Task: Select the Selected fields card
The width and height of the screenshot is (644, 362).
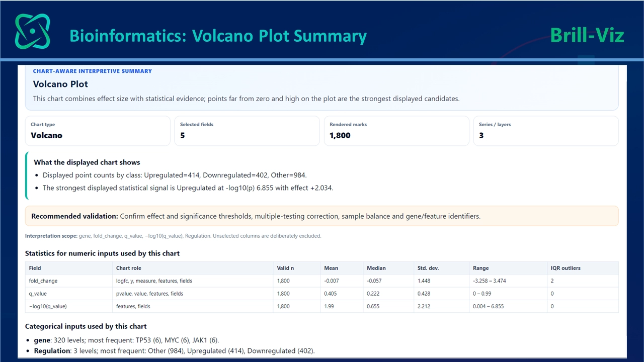Action: coord(247,131)
